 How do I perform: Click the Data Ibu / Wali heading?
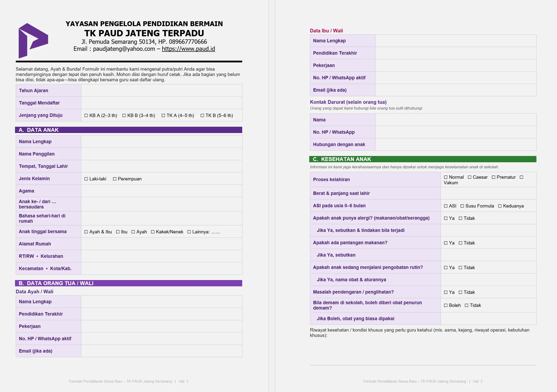pos(326,31)
